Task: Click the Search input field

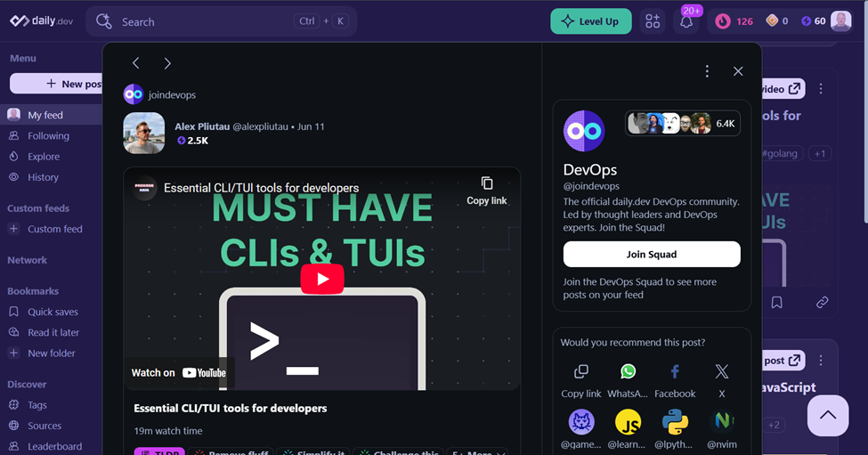Action: point(222,21)
